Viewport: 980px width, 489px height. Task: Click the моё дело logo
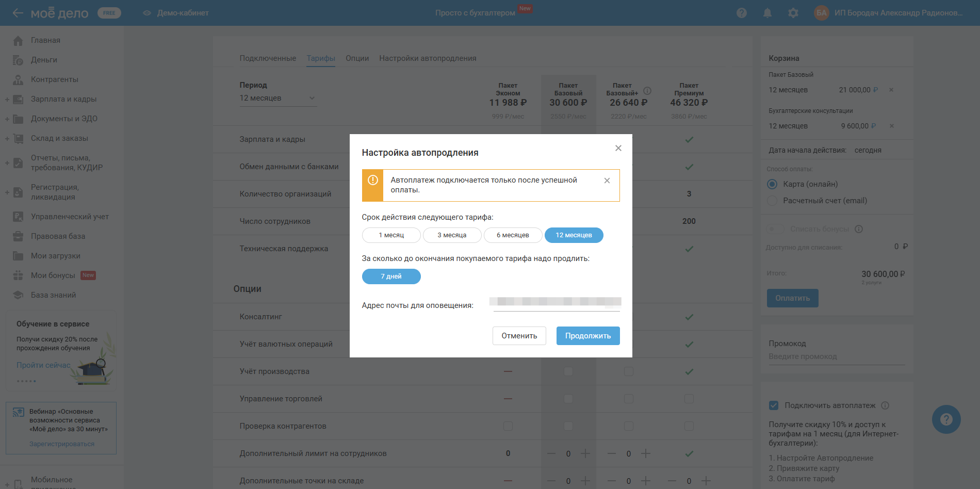[x=59, y=13]
